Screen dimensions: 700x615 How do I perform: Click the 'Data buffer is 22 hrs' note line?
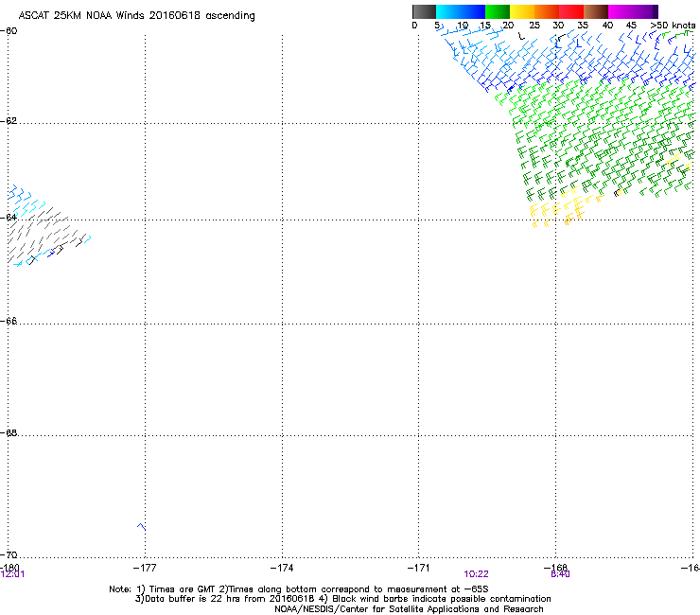point(342,599)
